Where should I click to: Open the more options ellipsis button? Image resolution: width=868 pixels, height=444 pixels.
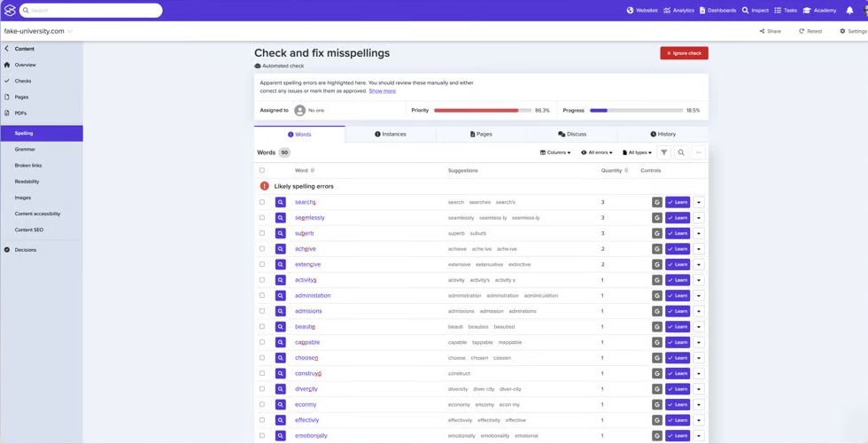pyautogui.click(x=699, y=152)
